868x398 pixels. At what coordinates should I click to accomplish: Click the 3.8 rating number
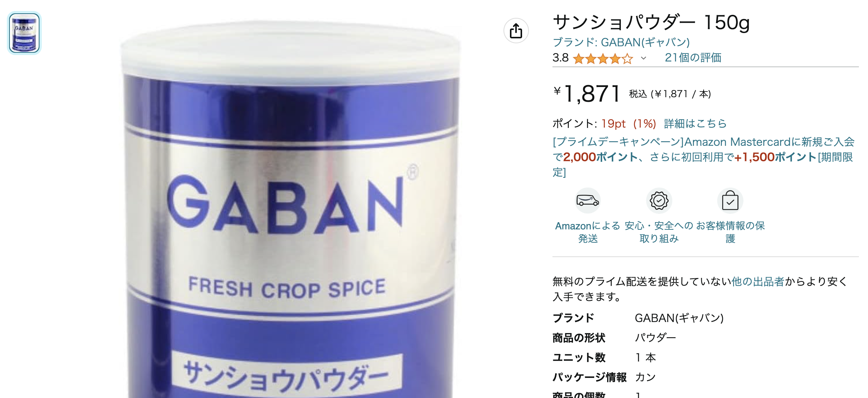560,58
